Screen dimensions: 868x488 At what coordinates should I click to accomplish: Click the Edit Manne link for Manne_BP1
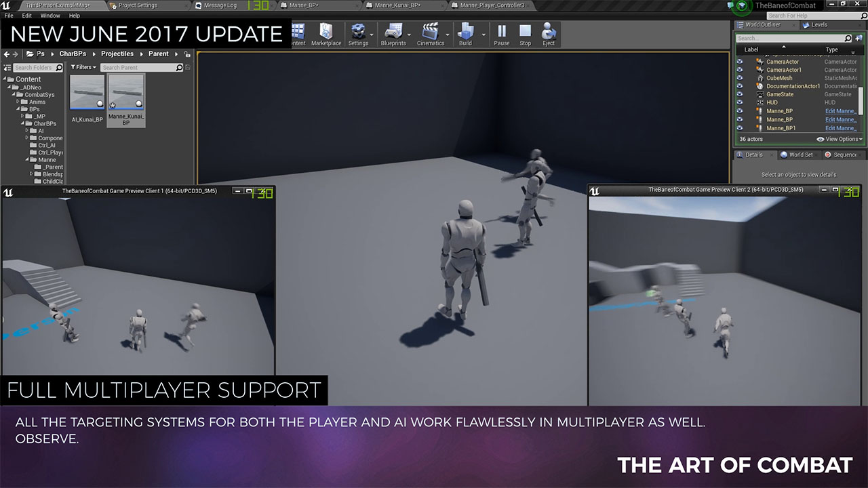pyautogui.click(x=840, y=128)
